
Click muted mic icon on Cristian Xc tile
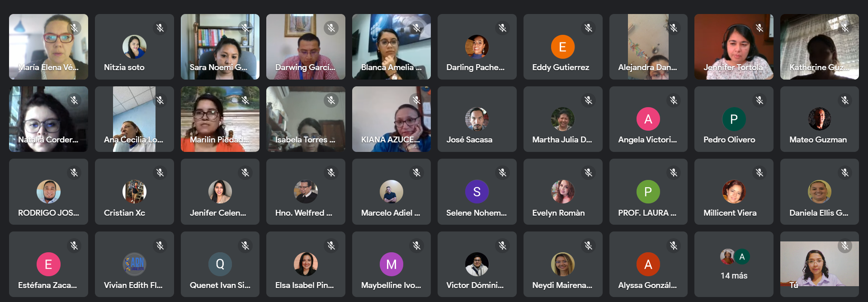(160, 173)
